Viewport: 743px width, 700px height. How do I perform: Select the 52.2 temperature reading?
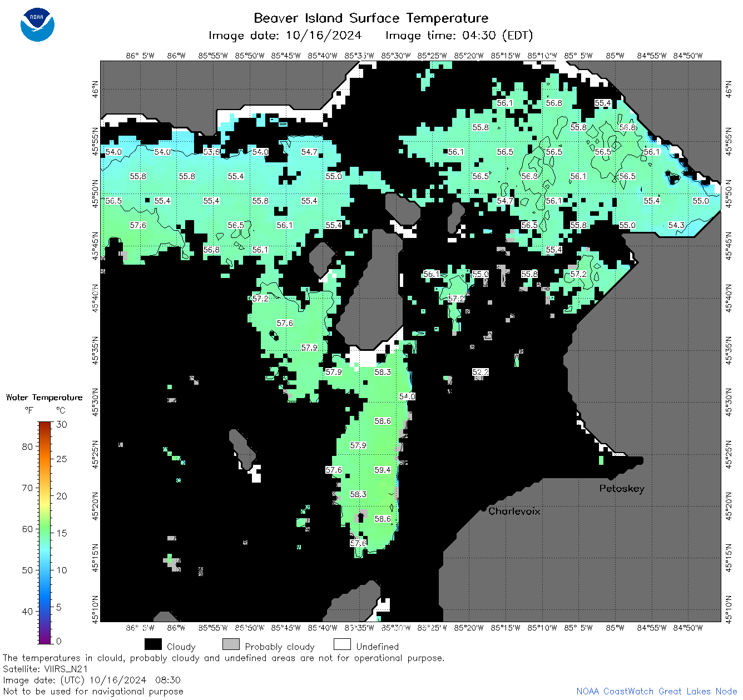point(481,372)
